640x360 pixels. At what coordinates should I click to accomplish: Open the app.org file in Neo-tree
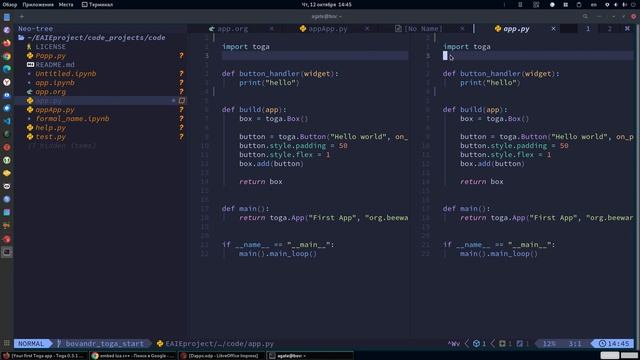click(50, 92)
